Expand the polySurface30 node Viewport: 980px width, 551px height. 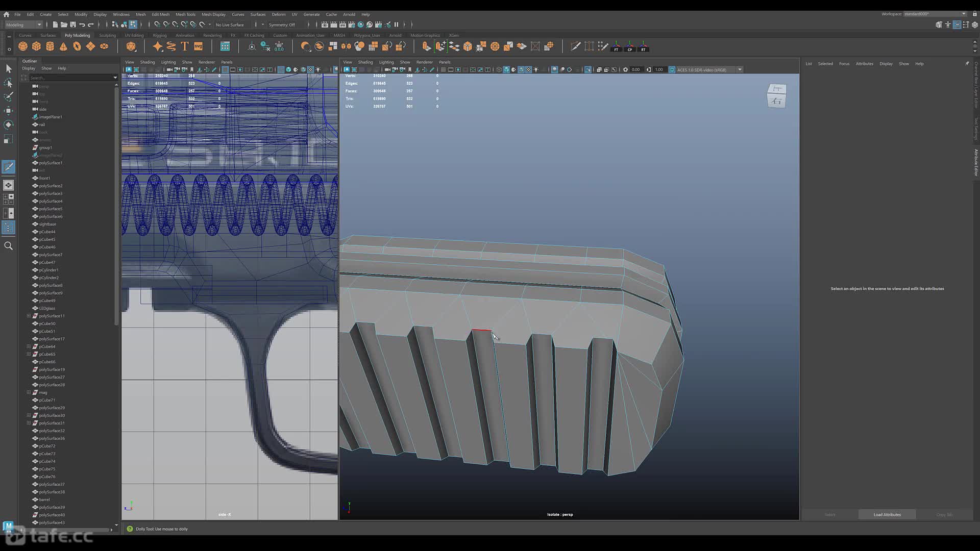point(29,415)
